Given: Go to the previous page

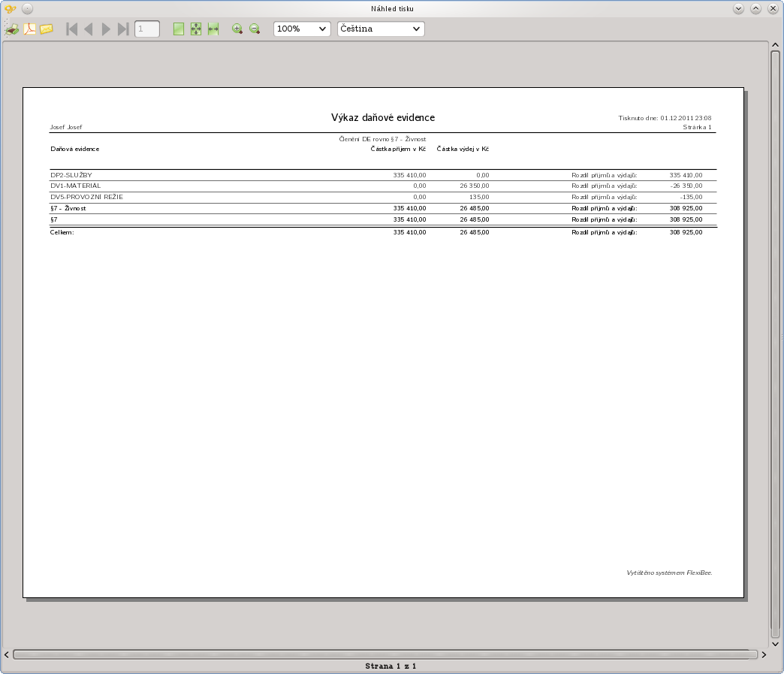Looking at the screenshot, I should 89,29.
